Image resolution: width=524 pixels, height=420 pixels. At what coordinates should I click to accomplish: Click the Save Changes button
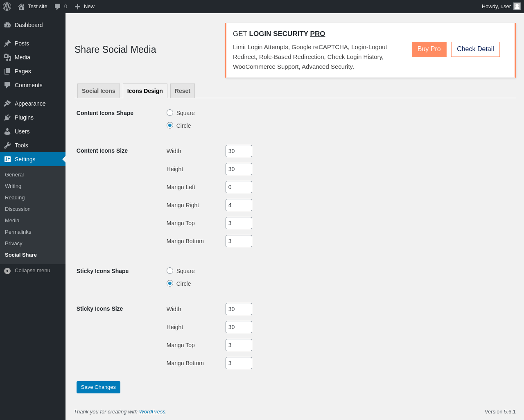pos(98,387)
